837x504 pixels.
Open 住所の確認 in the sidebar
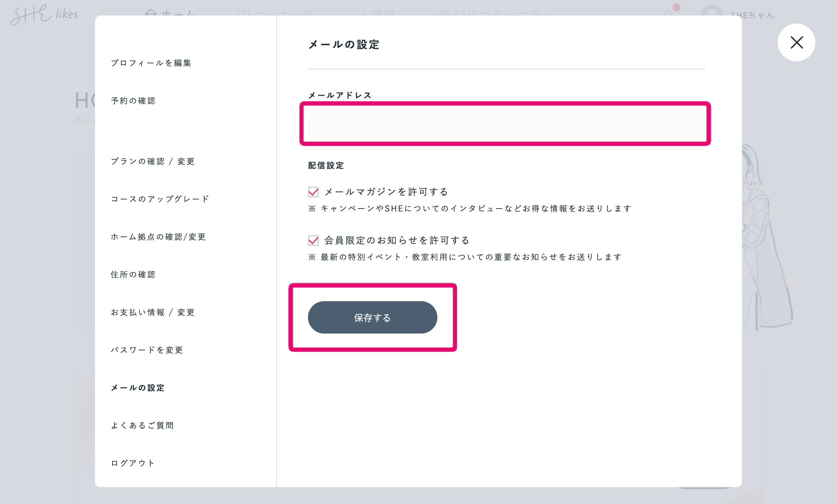[x=133, y=275]
